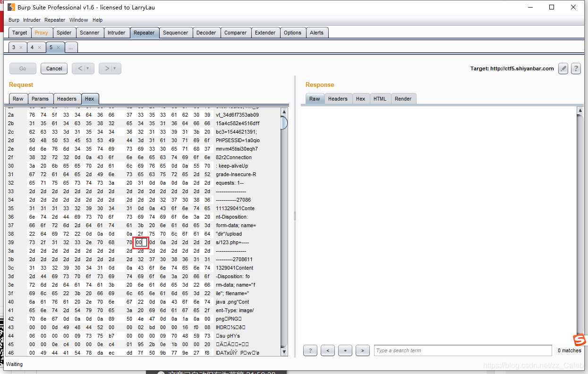Click request scrollbar down arrow
Viewport: 588px width, 374px height.
coord(284,352)
